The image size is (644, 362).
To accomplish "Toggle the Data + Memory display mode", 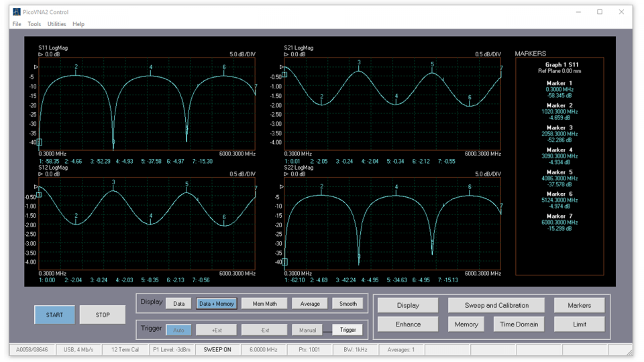I will coord(216,304).
